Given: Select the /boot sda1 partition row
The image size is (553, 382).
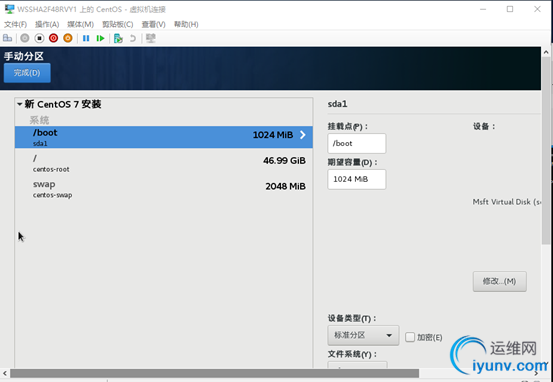Looking at the screenshot, I should [164, 137].
